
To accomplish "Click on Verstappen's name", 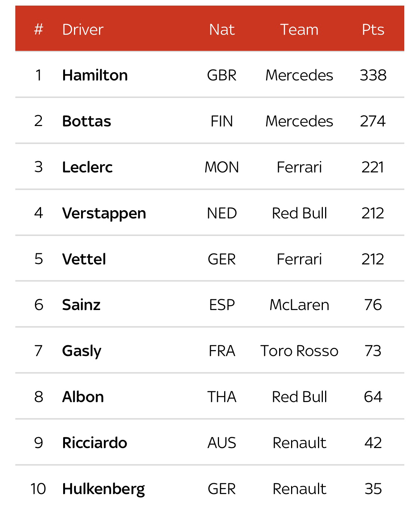I will 104,214.
